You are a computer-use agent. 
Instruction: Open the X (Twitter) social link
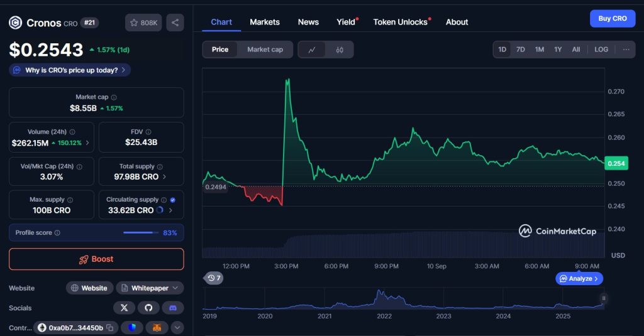[x=124, y=308]
